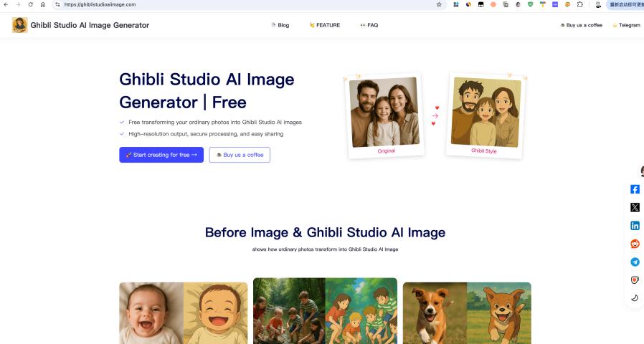The image size is (644, 344).
Task: Reload the page
Action: click(30, 4)
